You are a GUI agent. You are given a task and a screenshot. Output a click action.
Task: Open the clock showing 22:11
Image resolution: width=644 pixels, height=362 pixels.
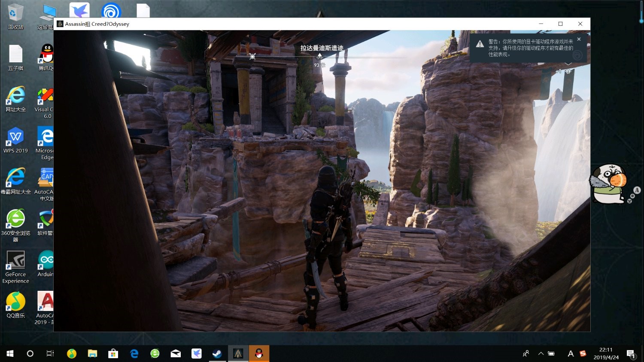click(x=606, y=353)
